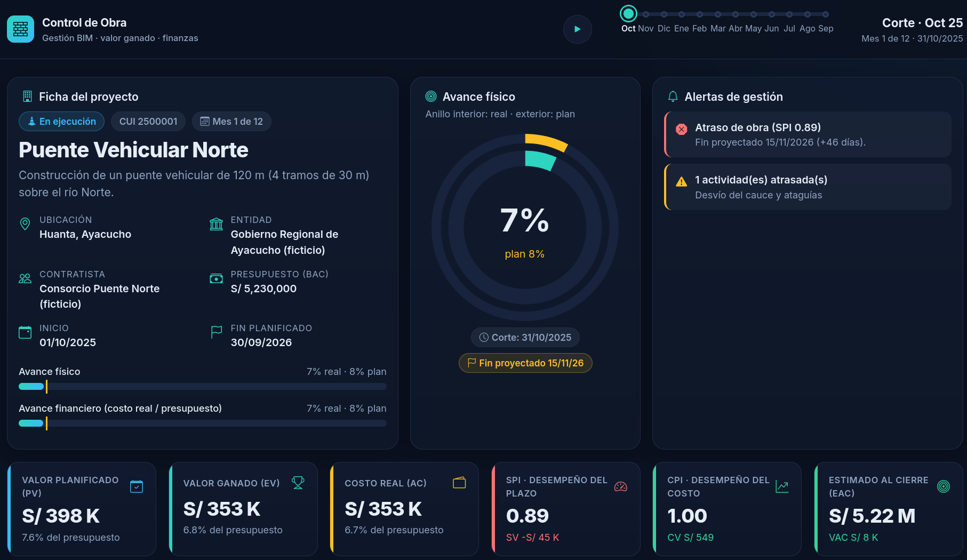Click the location pin icon next to Ubicación
Viewport: 967px width, 560px height.
25,224
